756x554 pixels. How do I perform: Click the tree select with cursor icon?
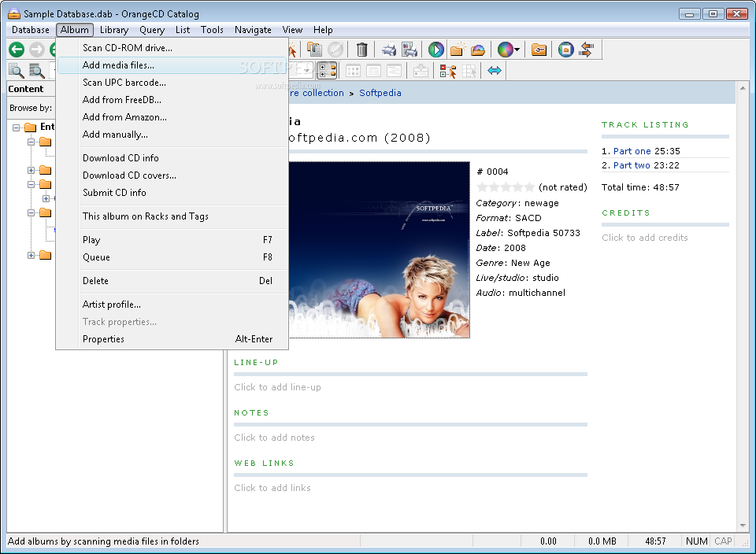448,71
